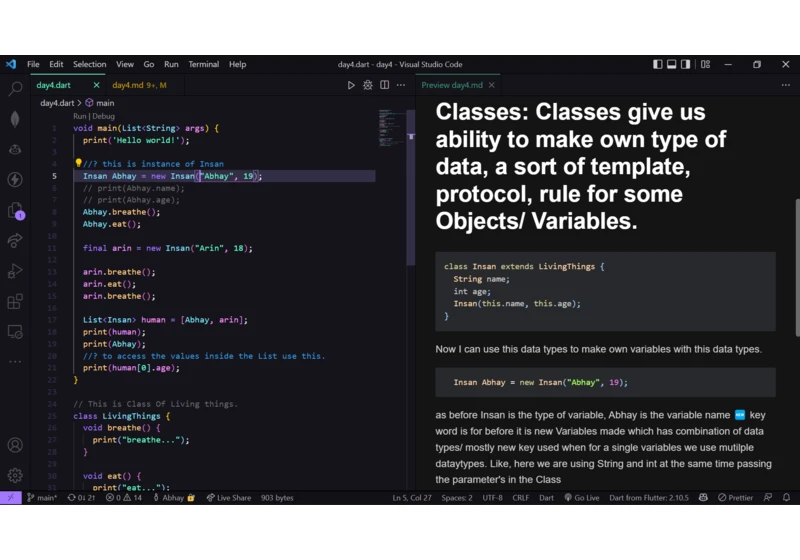
Task: Open the Run menu
Action: (171, 64)
